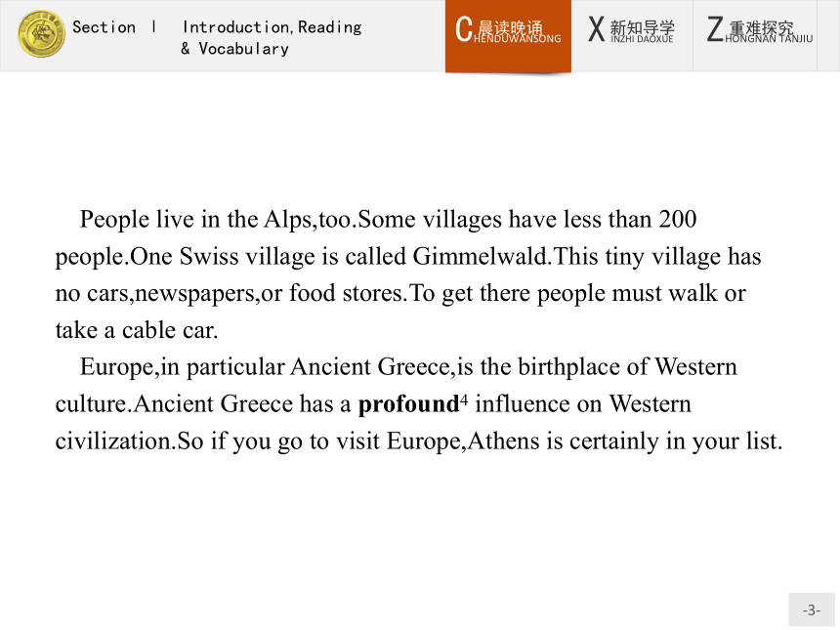This screenshot has width=840, height=630.
Task: Switch to the 重难探究 Zhongnan Tanjiu tab
Action: click(755, 35)
